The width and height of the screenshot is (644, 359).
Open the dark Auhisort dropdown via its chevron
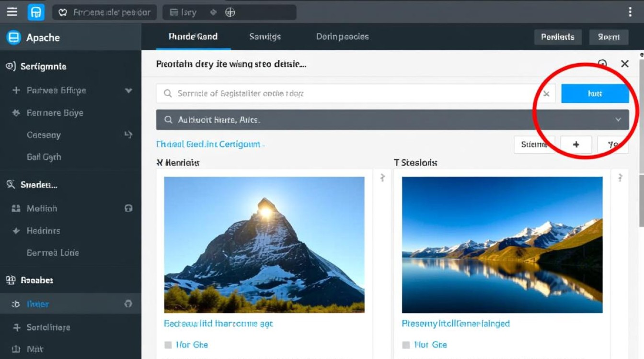[x=618, y=120]
